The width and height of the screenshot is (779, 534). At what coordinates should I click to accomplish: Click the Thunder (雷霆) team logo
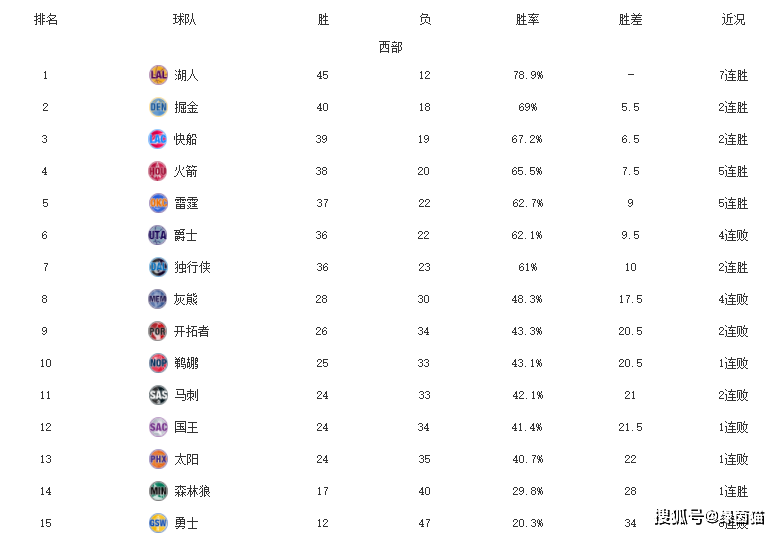(x=158, y=203)
